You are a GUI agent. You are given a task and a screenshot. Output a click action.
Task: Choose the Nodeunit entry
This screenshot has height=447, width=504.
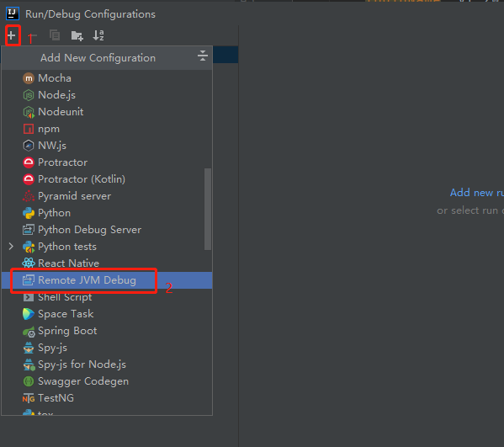[x=107, y=112]
